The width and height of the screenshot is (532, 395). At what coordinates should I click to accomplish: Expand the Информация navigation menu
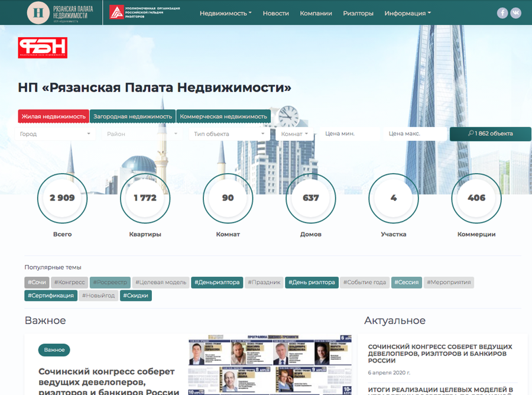click(407, 13)
